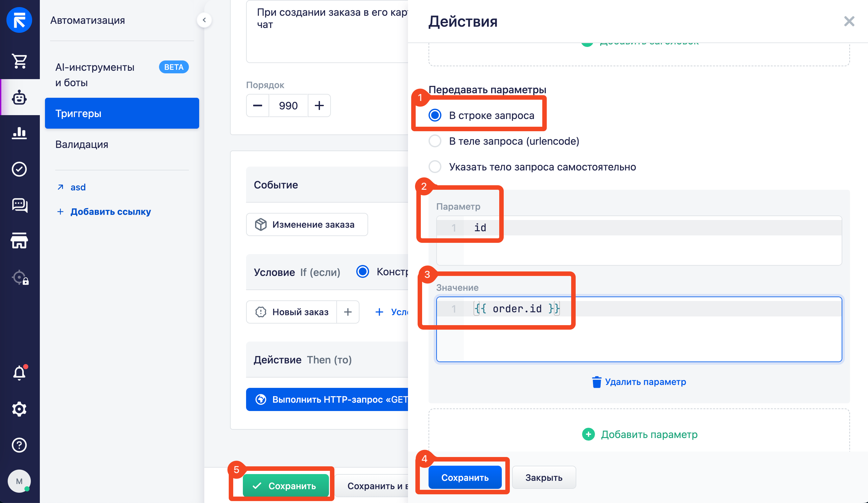Decrease order value with minus stepper
The image size is (868, 503).
(258, 105)
